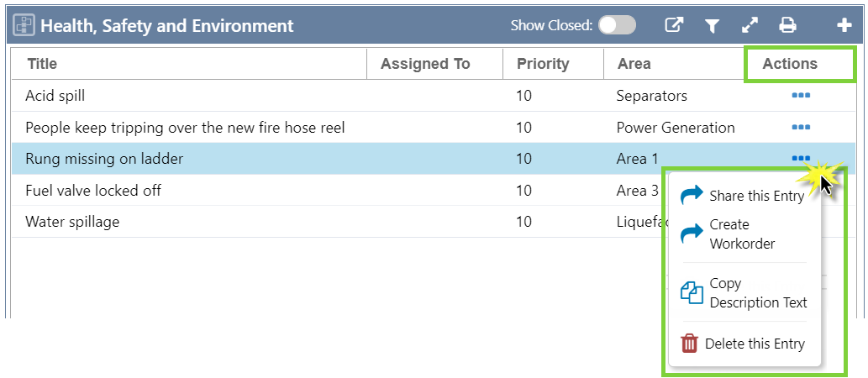The width and height of the screenshot is (868, 378).
Task: Click Share this Entry arrow icon
Action: click(691, 196)
